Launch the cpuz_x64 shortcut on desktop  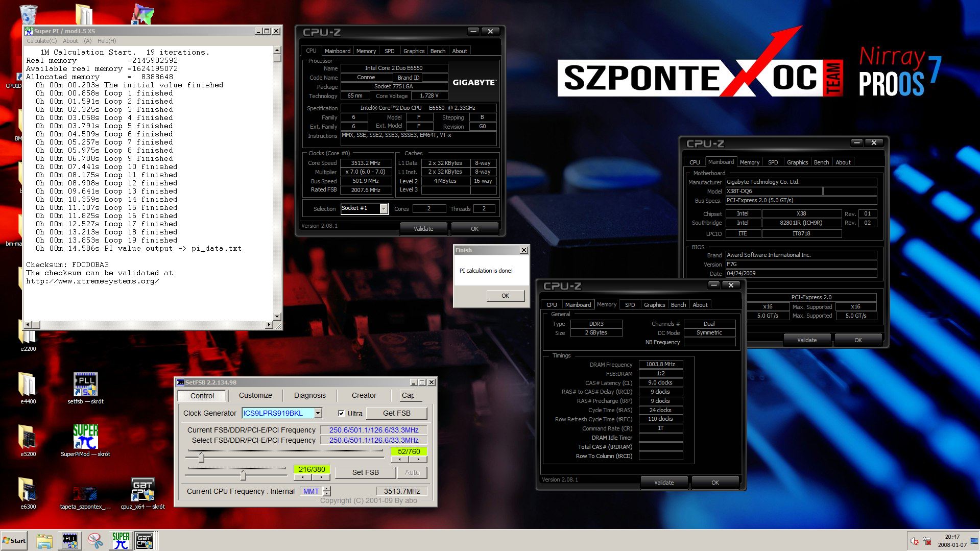point(142,493)
